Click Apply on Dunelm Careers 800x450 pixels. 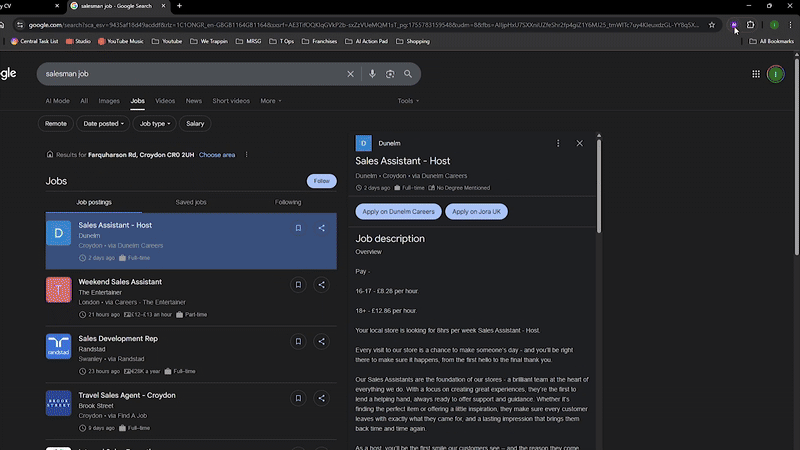397,212
